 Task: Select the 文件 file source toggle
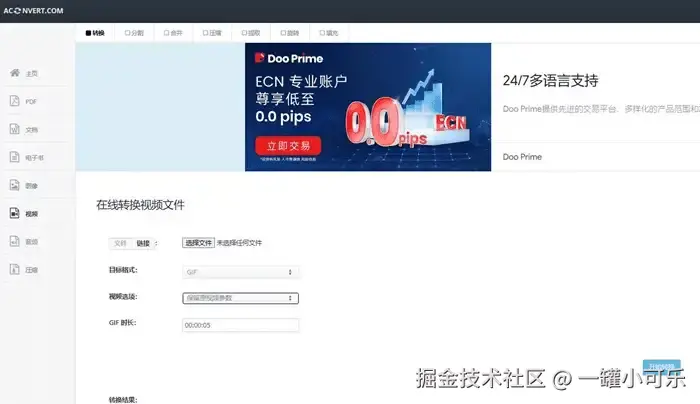(x=120, y=243)
